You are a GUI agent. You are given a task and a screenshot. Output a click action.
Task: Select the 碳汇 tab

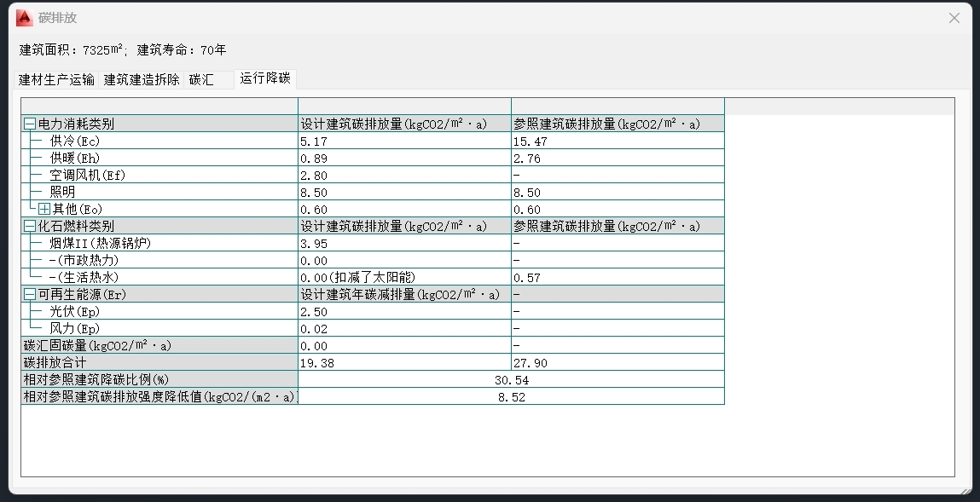pyautogui.click(x=202, y=80)
